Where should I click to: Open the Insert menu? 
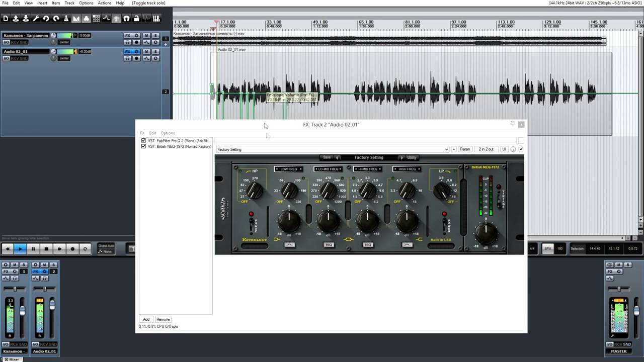click(x=42, y=3)
